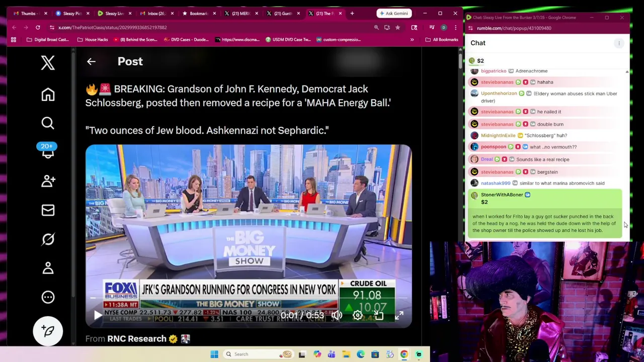644x362 pixels.
Task: Open custom-compressio... bookmark
Action: 339,40
